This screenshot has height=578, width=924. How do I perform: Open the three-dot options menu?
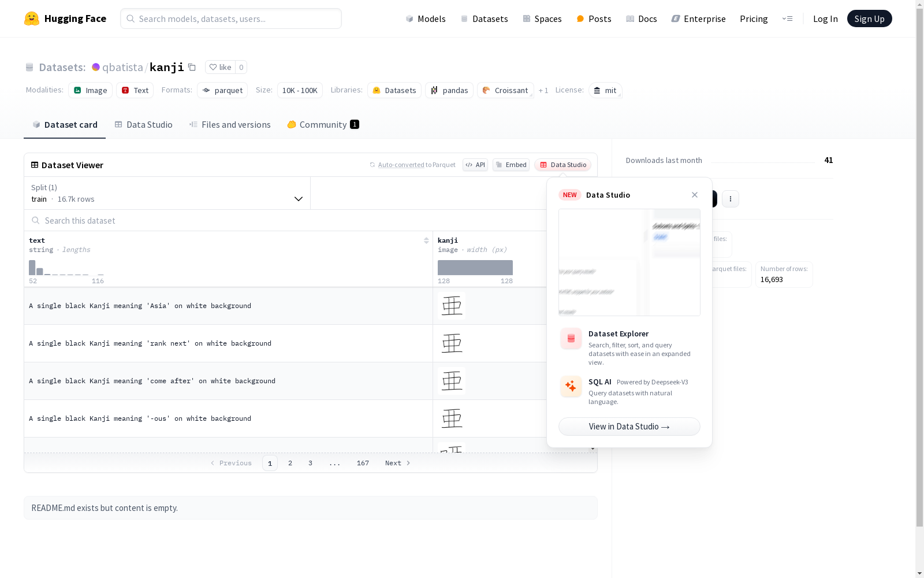731,199
